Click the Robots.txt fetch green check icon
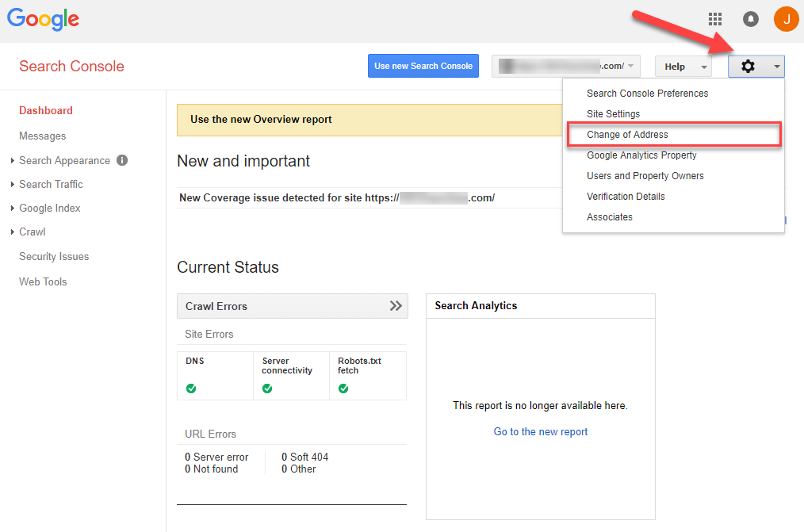This screenshot has width=804, height=532. 343,388
